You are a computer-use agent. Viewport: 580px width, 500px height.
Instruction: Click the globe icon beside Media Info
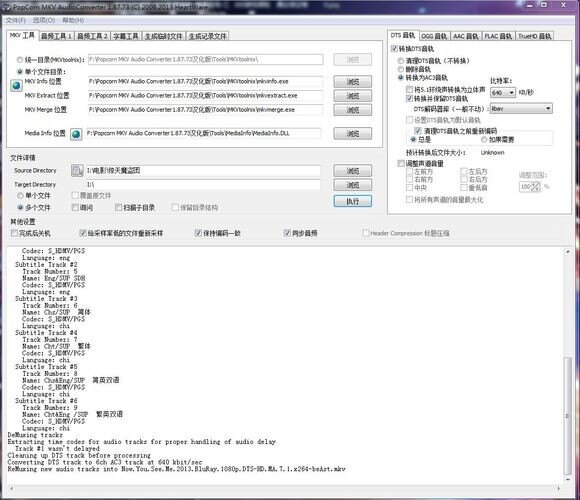(x=76, y=134)
